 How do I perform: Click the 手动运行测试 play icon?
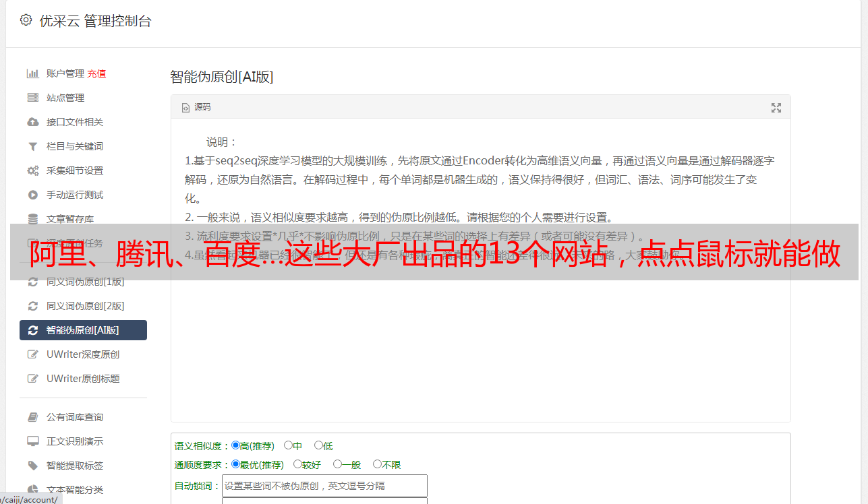(x=32, y=195)
